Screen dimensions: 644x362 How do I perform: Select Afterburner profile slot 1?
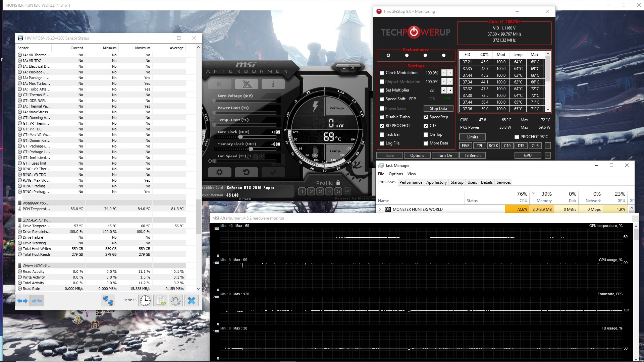[302, 191]
